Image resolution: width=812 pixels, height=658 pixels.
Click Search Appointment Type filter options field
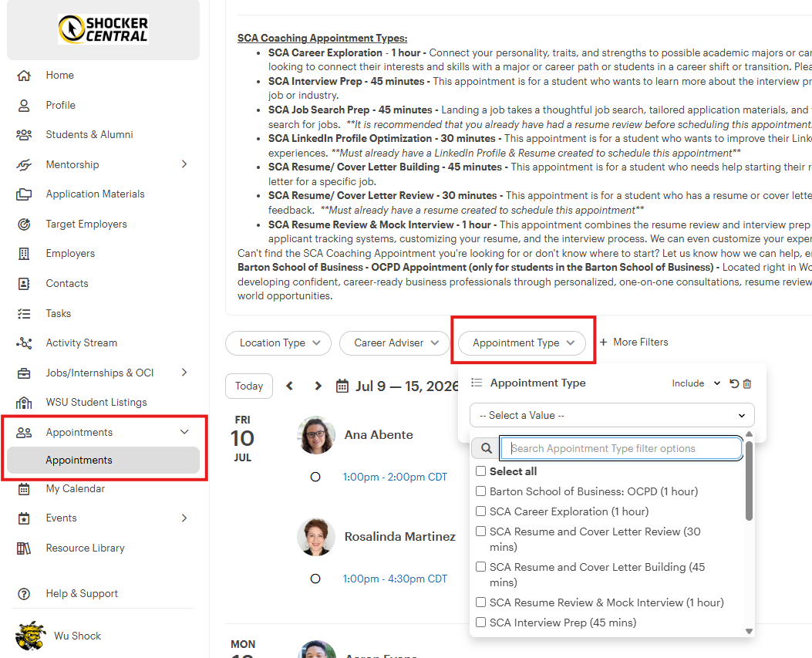tap(622, 448)
